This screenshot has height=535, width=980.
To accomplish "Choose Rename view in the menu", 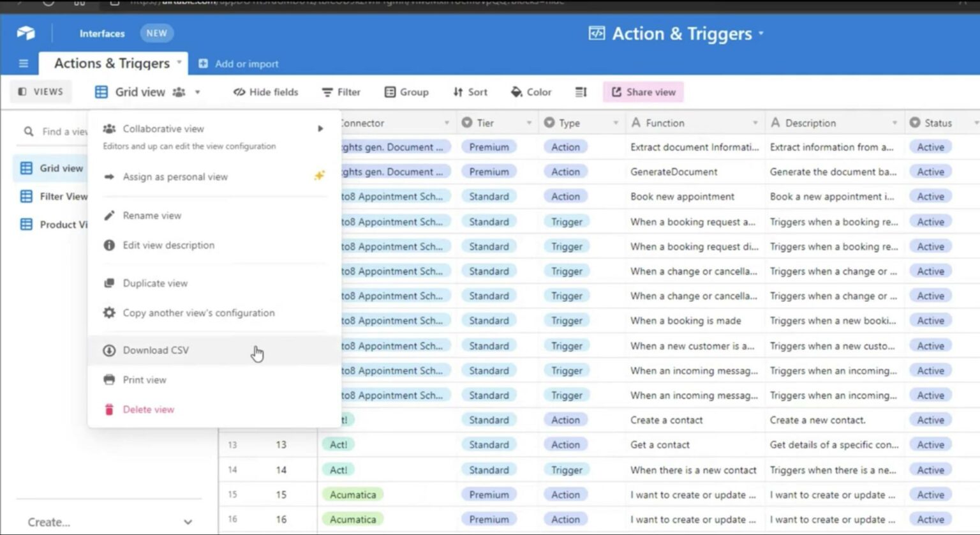I will tap(152, 215).
